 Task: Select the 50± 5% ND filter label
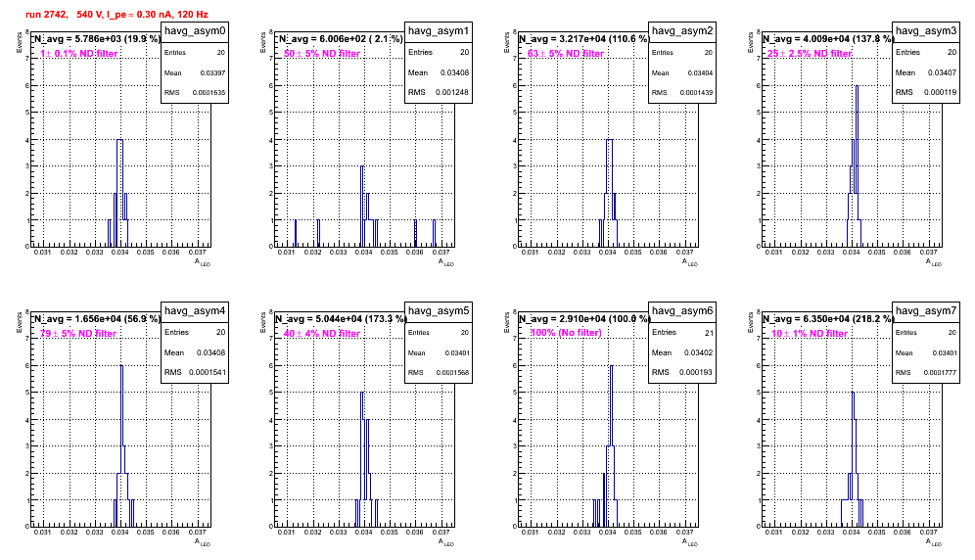click(322, 54)
